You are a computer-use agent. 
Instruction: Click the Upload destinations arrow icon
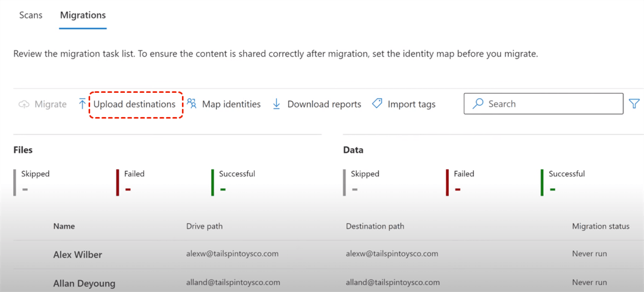tap(82, 104)
